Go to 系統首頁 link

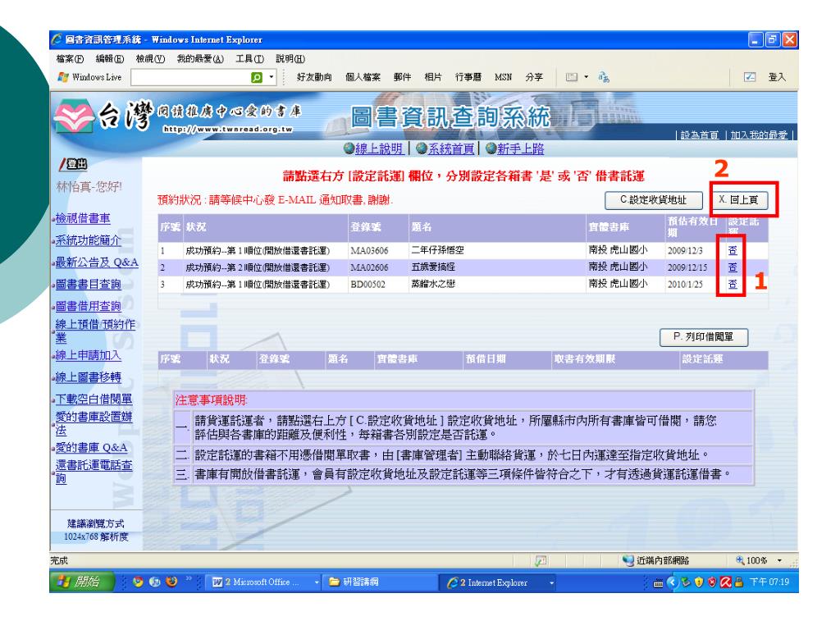[451, 149]
